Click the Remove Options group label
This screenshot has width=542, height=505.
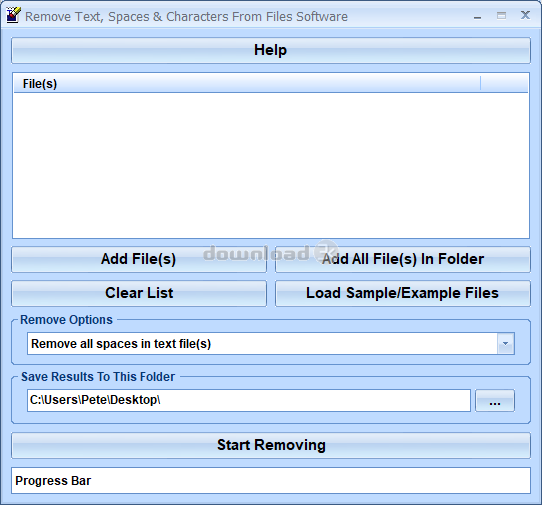(x=66, y=320)
